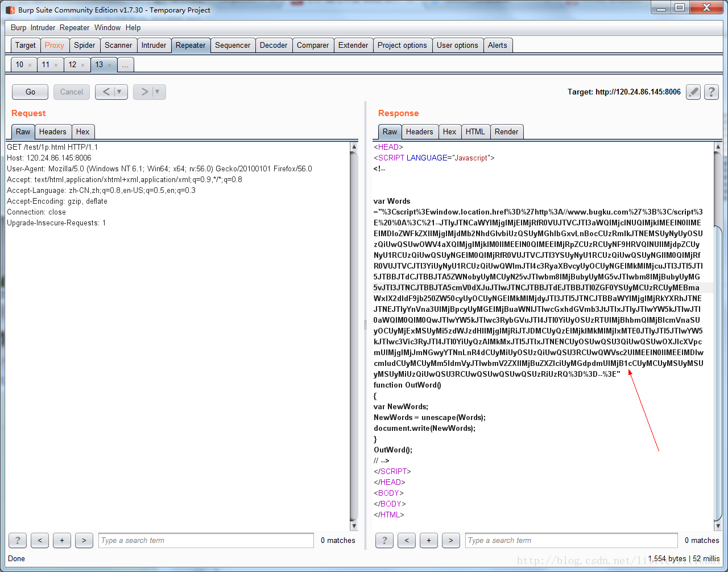Select the response Render view tab
Screen dimensions: 728x572
pyautogui.click(x=507, y=131)
